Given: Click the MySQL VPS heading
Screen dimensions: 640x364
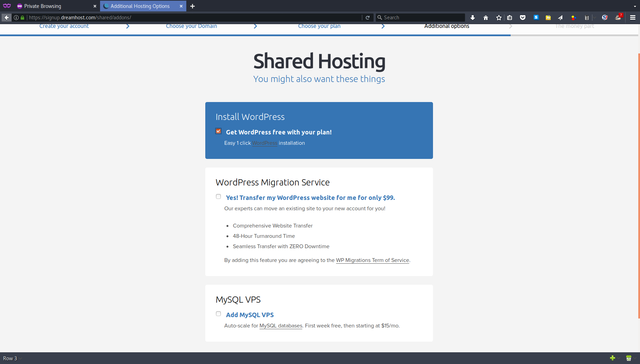Looking at the screenshot, I should (238, 300).
